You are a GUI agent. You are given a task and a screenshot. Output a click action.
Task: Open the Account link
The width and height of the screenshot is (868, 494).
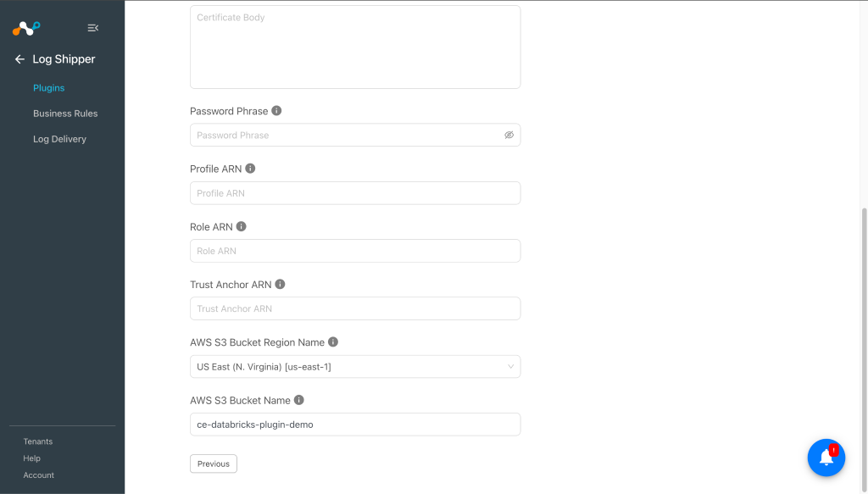(x=39, y=475)
